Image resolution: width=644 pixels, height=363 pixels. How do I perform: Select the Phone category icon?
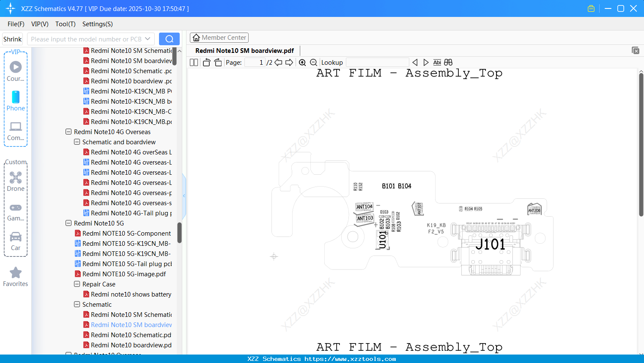click(x=16, y=101)
